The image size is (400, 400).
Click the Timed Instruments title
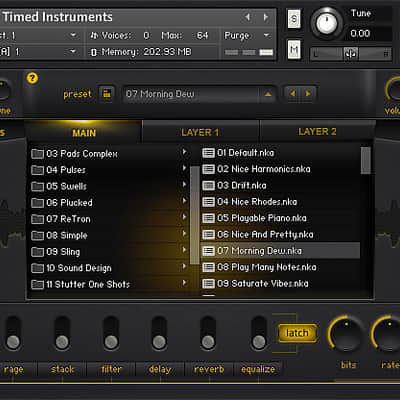[x=58, y=17]
